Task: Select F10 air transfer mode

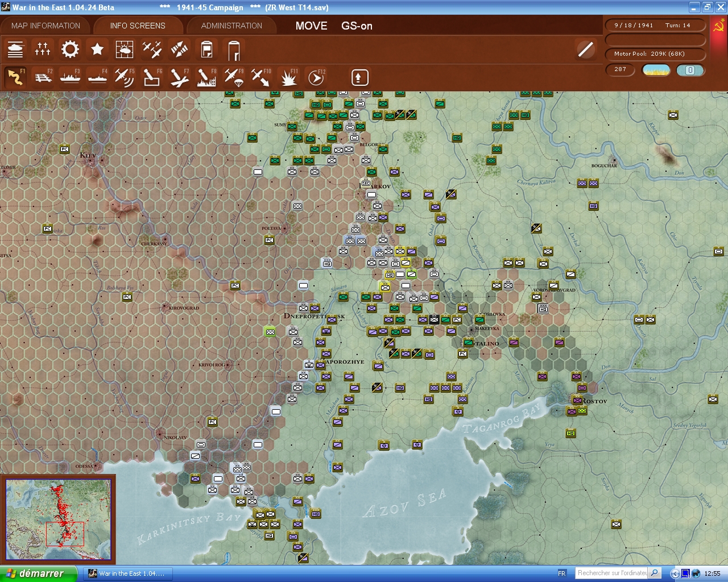Action: tap(261, 77)
